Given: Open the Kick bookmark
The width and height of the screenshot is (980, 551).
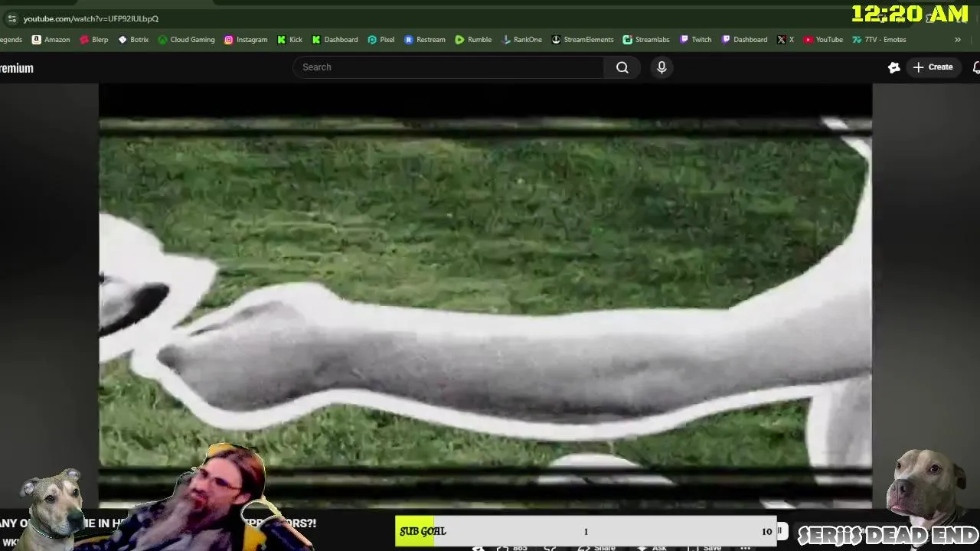Looking at the screenshot, I should pyautogui.click(x=289, y=40).
